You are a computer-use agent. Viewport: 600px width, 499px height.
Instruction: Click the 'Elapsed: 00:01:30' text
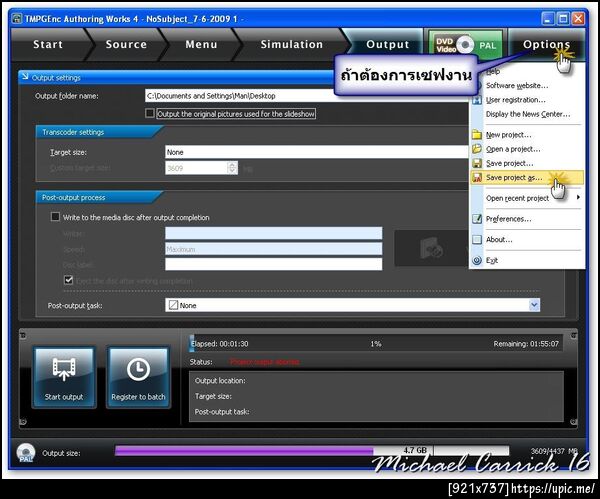(x=220, y=344)
